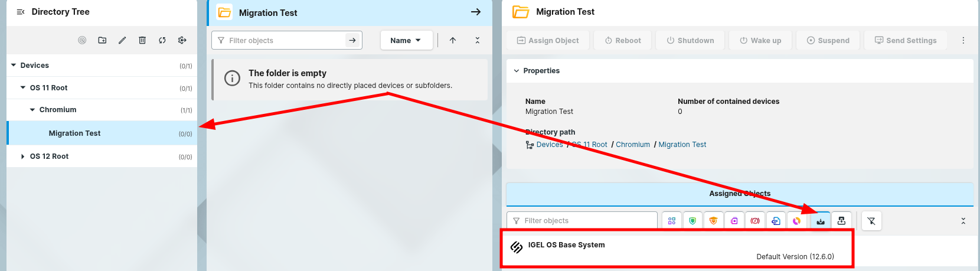980x271 pixels.
Task: Toggle the orange graduation shield filter icon
Action: pos(713,221)
